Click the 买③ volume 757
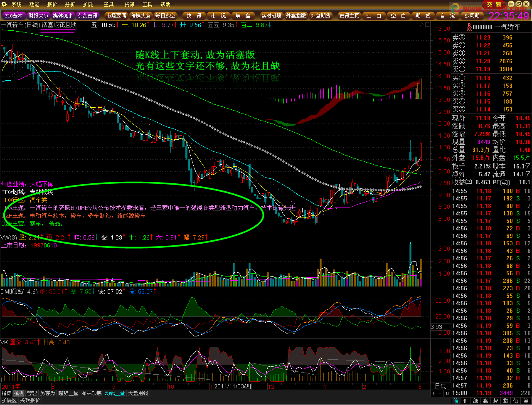Image resolution: width=532 pixels, height=405 pixels. pos(507,94)
